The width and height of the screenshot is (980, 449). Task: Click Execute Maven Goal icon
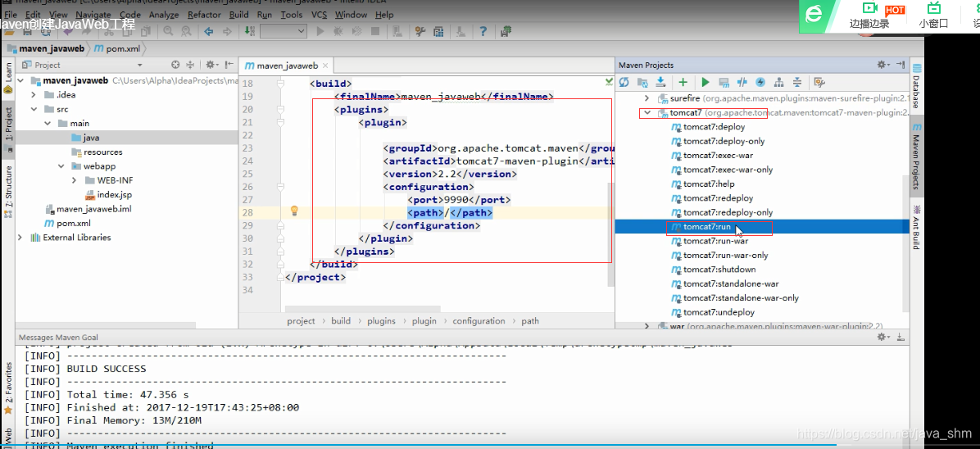[x=724, y=82]
